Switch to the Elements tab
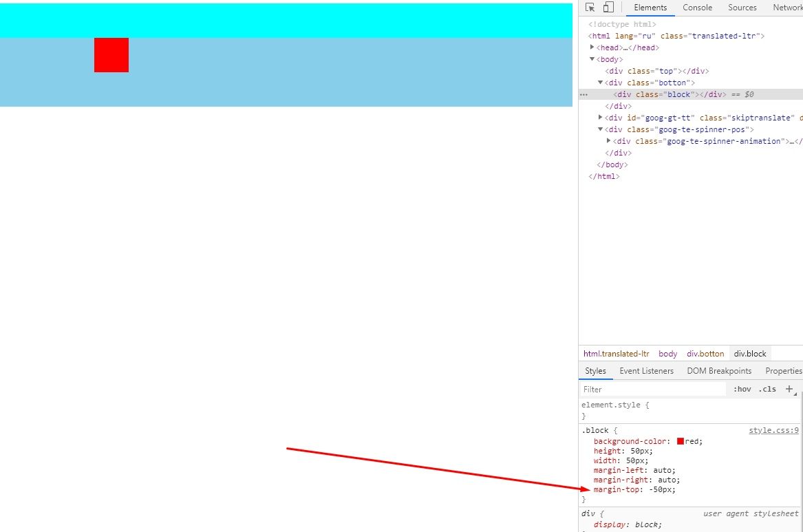The width and height of the screenshot is (803, 532). [650, 8]
